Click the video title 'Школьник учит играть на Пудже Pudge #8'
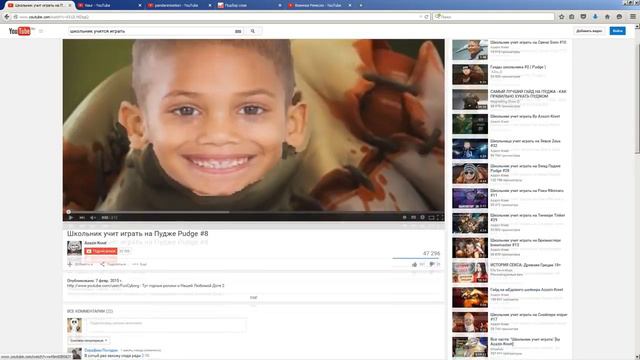This screenshot has height=360, width=640. pyautogui.click(x=138, y=233)
